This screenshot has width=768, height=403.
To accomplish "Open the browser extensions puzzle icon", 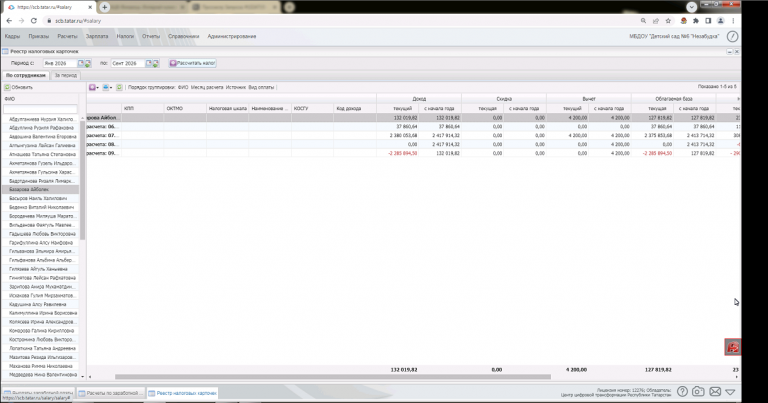I will point(696,21).
